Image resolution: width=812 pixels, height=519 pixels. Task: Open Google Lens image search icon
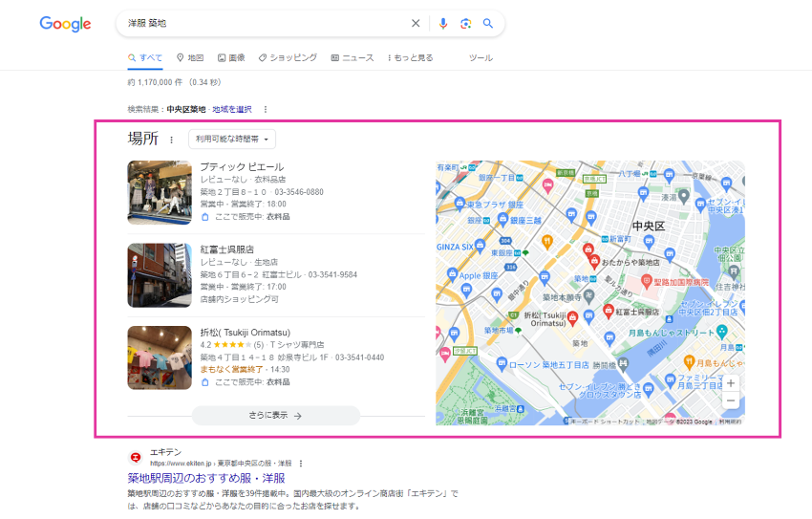(x=465, y=23)
